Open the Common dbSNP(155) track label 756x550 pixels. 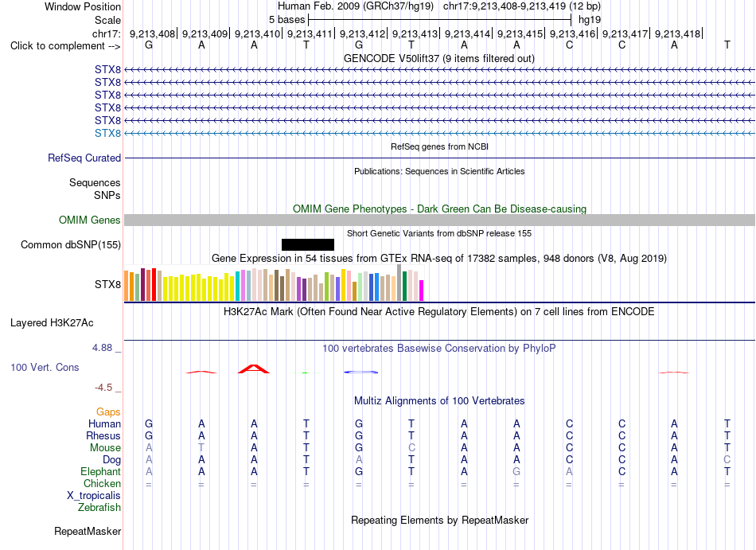(x=71, y=244)
